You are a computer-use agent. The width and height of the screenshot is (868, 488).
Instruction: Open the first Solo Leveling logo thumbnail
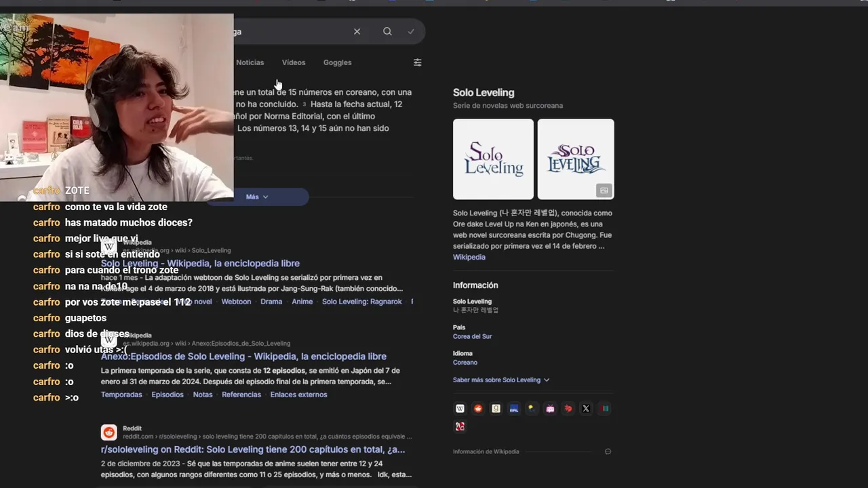point(493,159)
